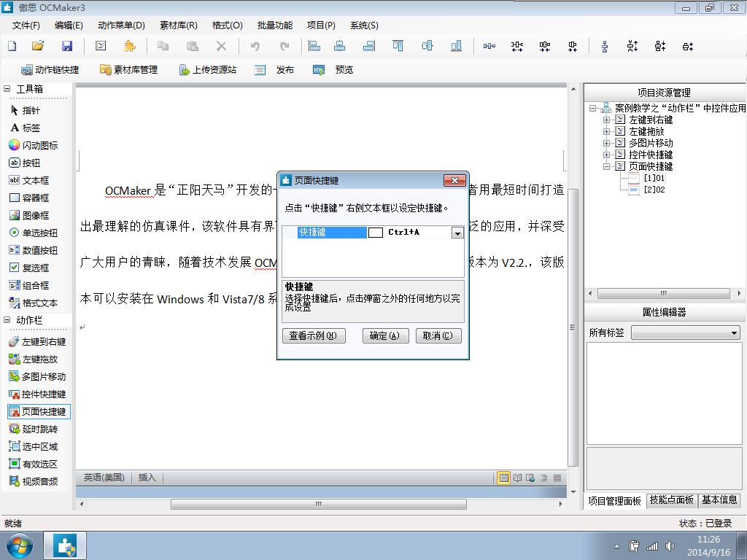
Task: Expand the 左键到右键 tree node
Action: [x=606, y=120]
